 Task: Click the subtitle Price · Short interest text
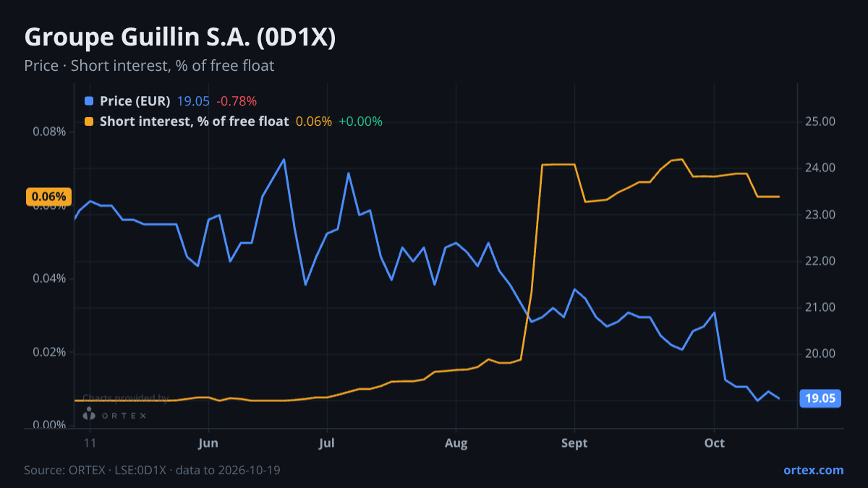point(149,66)
